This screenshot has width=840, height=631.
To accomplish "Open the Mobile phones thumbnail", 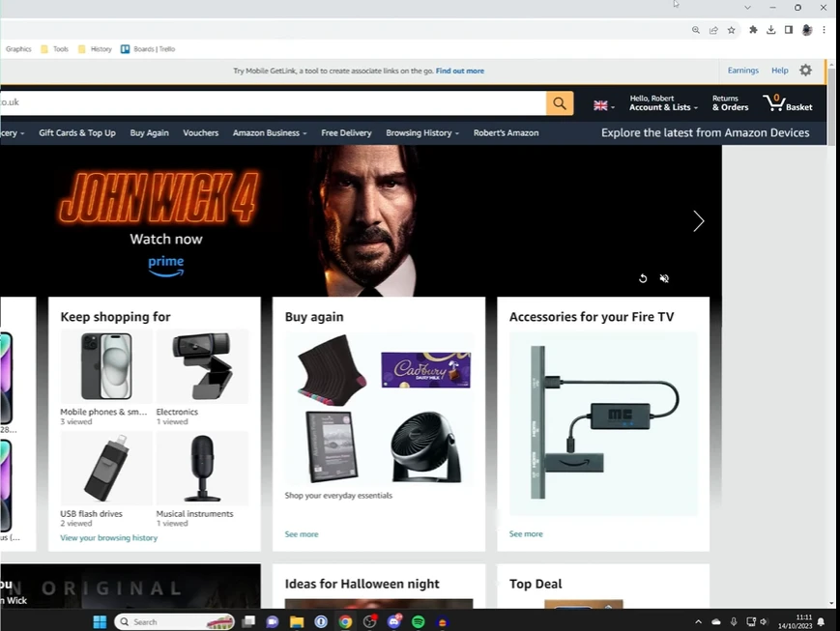I will (106, 366).
